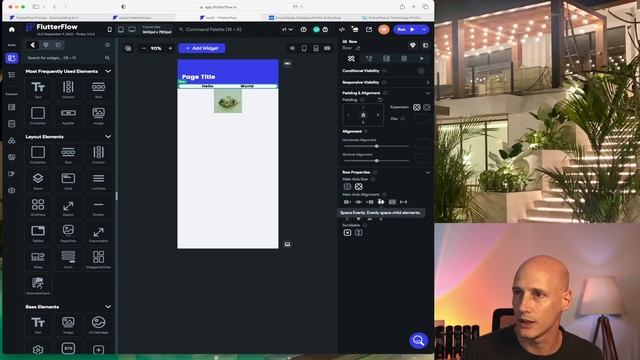
Task: Add a Wrap widget from Layout Elements
Action: coord(38,259)
